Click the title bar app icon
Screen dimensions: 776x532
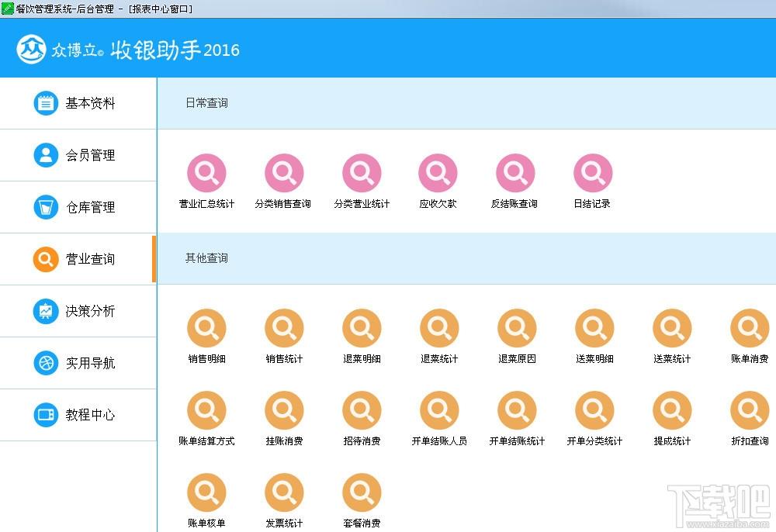8,9
